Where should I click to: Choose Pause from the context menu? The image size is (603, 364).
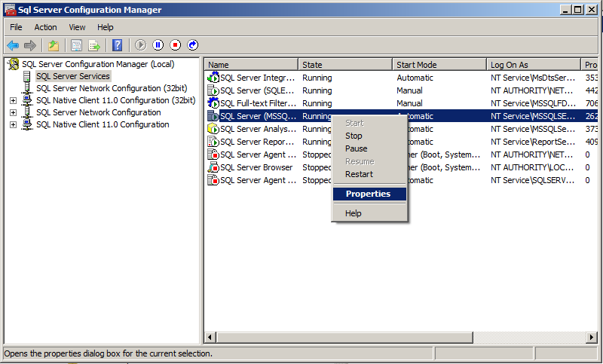(x=369, y=148)
